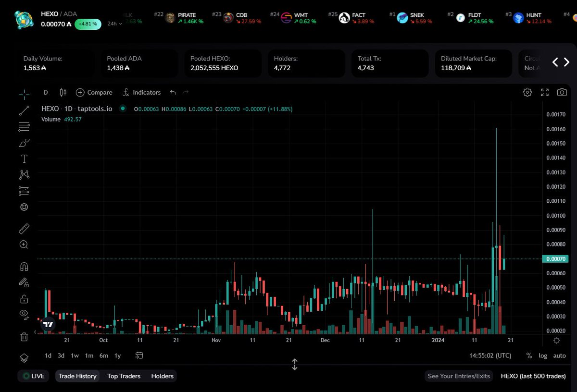Viewport: 577px width, 392px height.
Task: Remove drawings with trash icon
Action: 24,337
